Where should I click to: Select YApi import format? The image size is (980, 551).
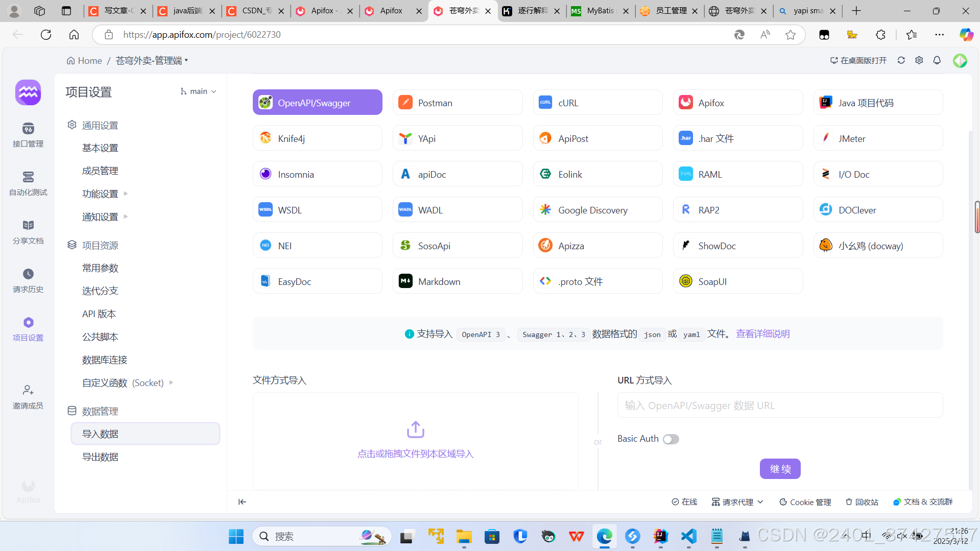click(x=458, y=138)
